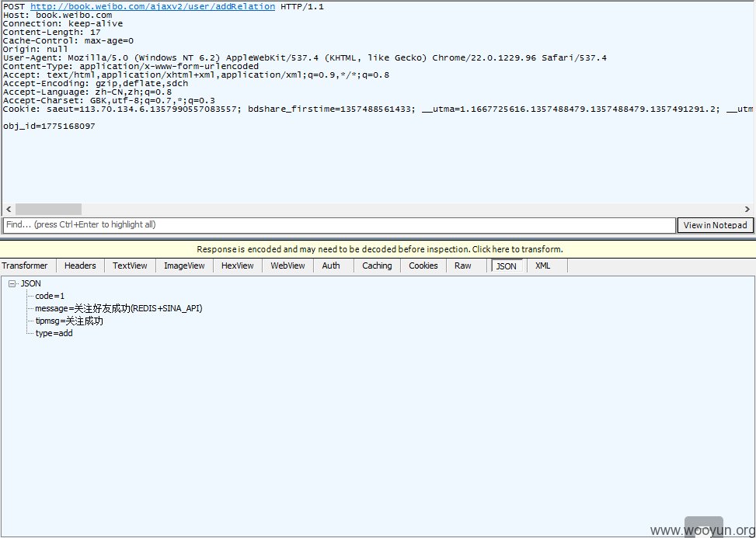
Task: Click the Host: book.weibo.com header line
Action: (x=57, y=15)
